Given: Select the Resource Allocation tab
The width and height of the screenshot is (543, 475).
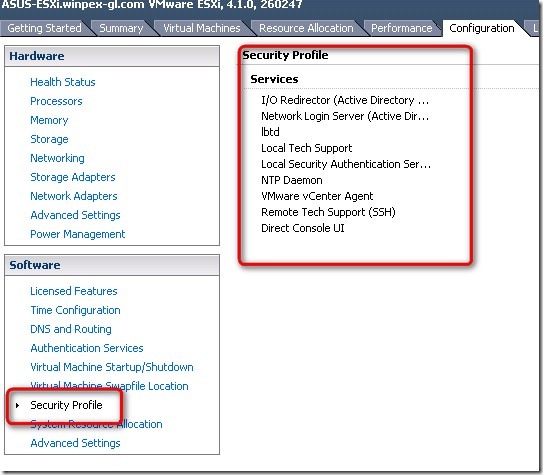Looking at the screenshot, I should 306,28.
